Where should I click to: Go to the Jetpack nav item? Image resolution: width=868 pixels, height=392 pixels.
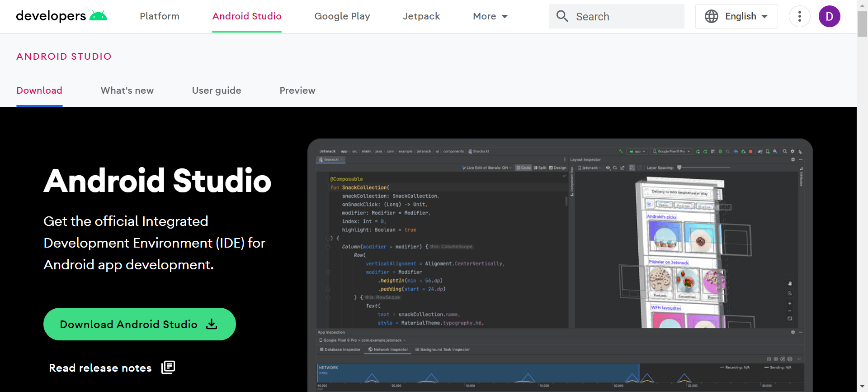(x=421, y=16)
